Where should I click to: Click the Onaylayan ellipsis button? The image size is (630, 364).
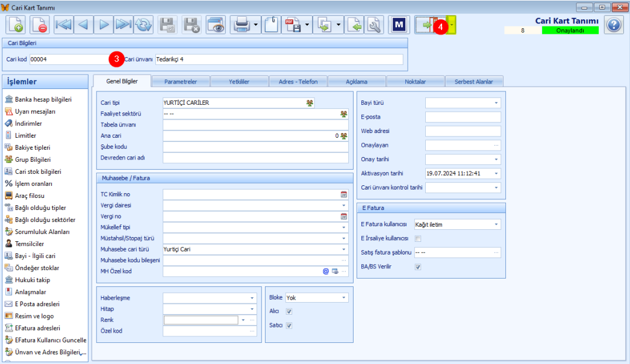click(x=496, y=145)
